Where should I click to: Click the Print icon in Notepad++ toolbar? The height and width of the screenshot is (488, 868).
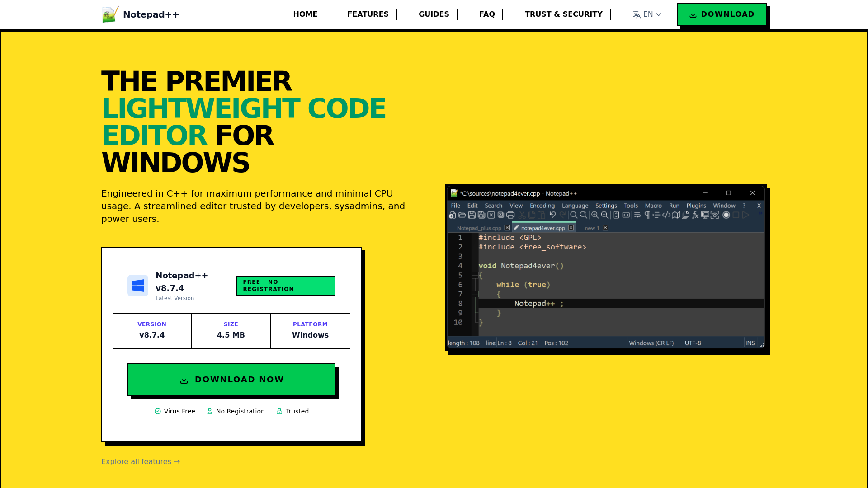point(510,215)
